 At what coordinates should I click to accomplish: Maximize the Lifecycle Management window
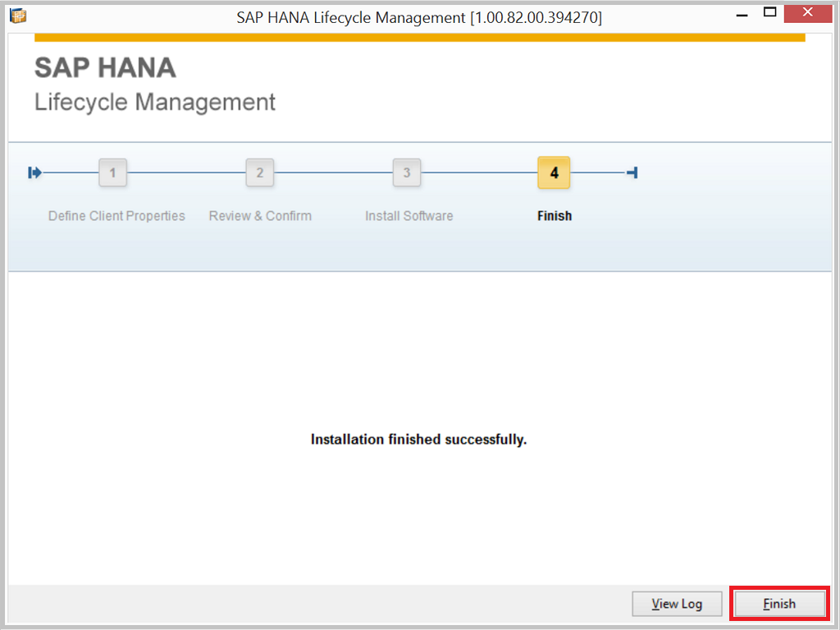point(769,13)
